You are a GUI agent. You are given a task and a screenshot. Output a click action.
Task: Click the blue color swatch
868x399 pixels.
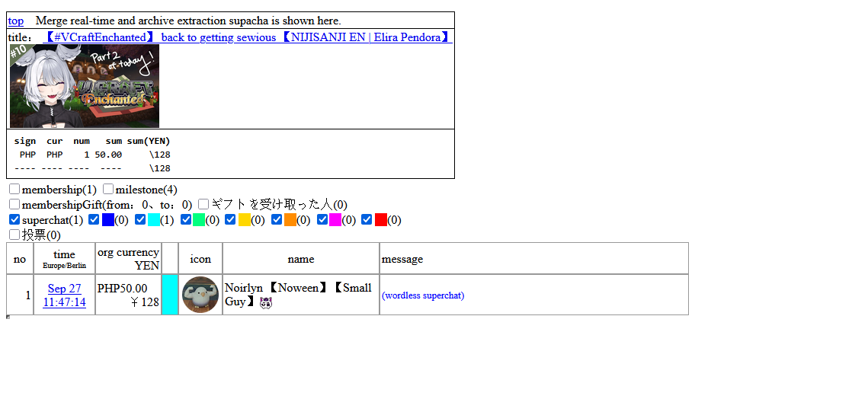click(108, 220)
